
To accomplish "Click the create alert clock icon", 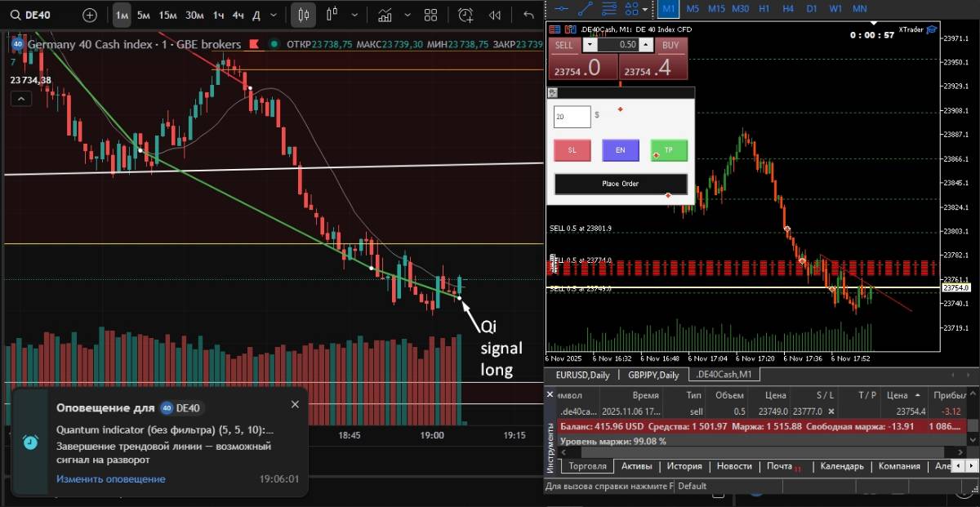I will [465, 15].
